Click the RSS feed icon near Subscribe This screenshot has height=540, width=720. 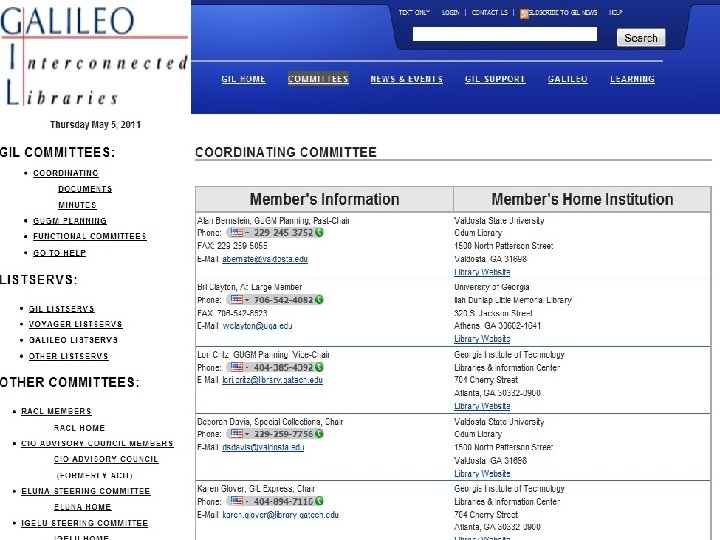[524, 14]
